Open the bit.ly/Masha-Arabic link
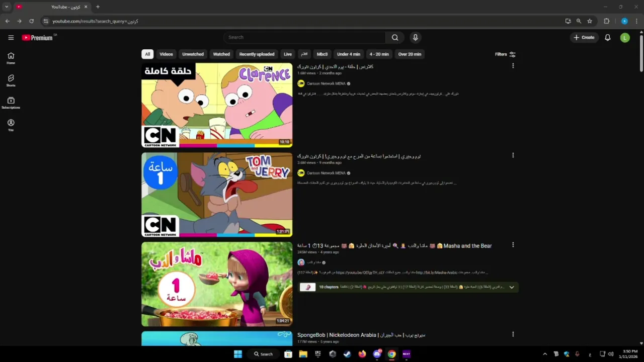Image resolution: width=644 pixels, height=362 pixels. point(437,273)
